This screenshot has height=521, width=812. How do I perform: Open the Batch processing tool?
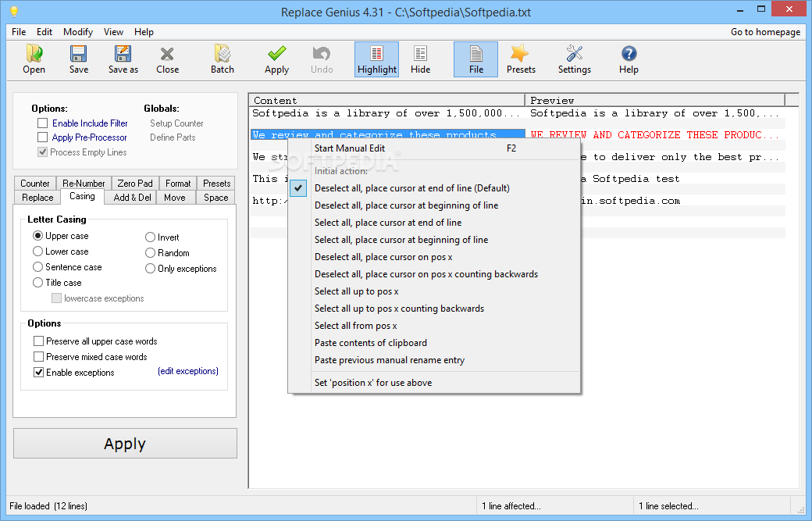223,59
